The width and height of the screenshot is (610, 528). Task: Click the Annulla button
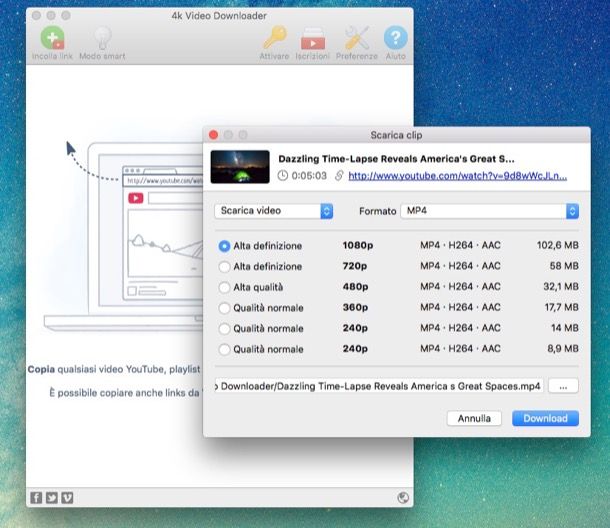(474, 418)
